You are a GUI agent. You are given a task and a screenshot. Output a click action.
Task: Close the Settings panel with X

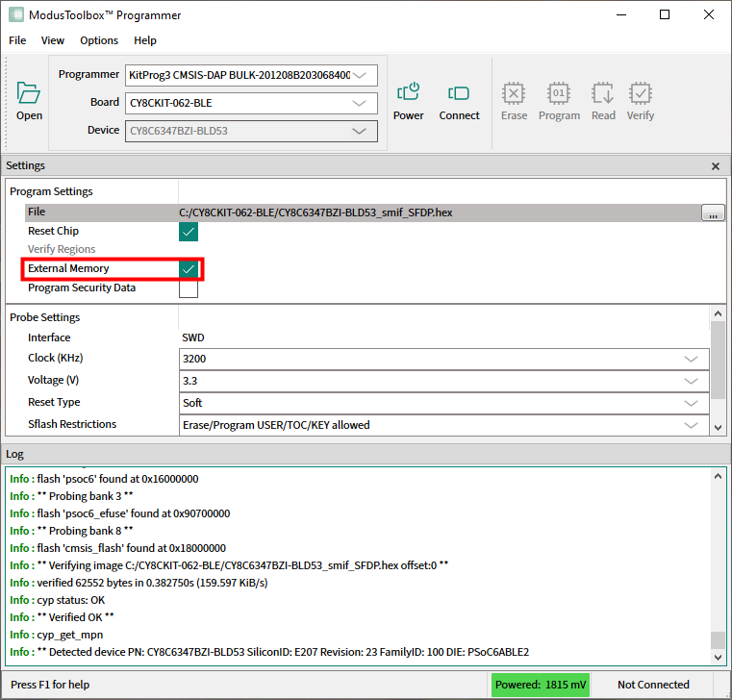[x=715, y=166]
